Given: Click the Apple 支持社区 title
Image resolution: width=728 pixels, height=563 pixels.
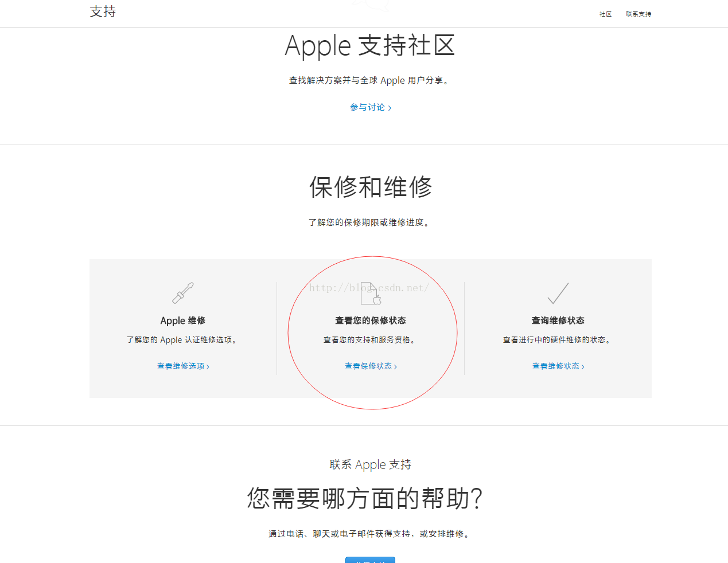Looking at the screenshot, I should point(370,46).
